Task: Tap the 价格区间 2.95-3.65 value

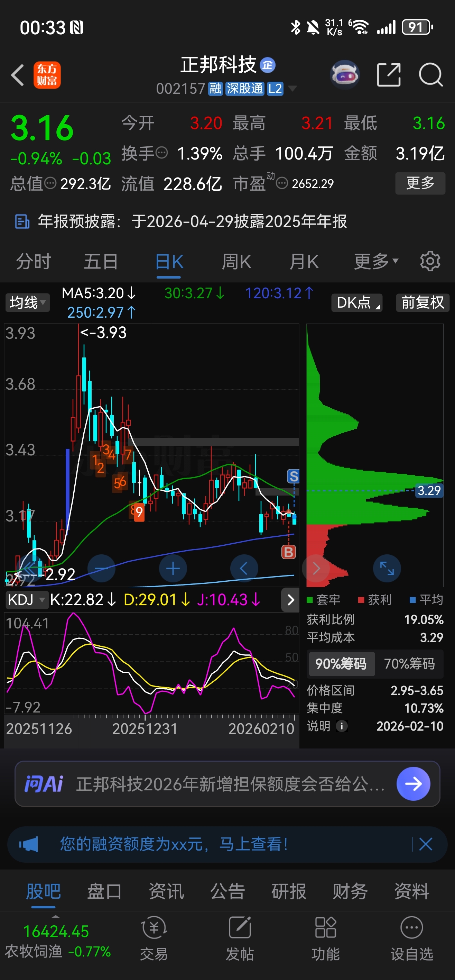Action: (417, 690)
